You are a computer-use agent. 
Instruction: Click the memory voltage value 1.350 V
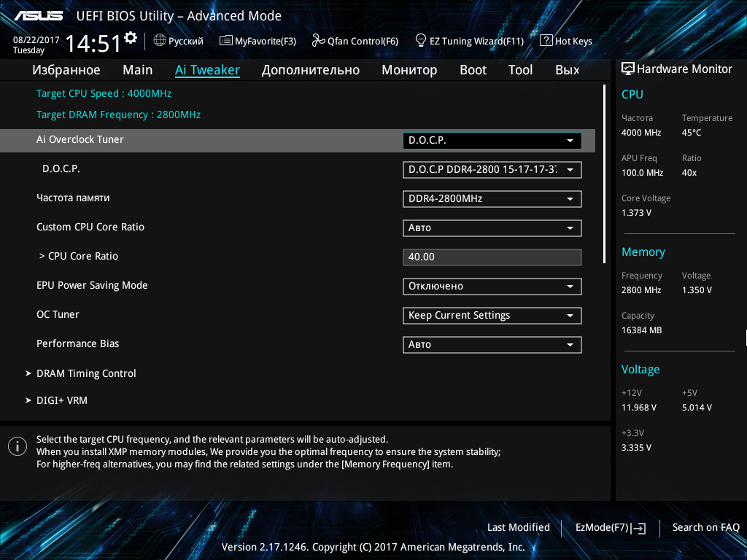click(x=697, y=290)
